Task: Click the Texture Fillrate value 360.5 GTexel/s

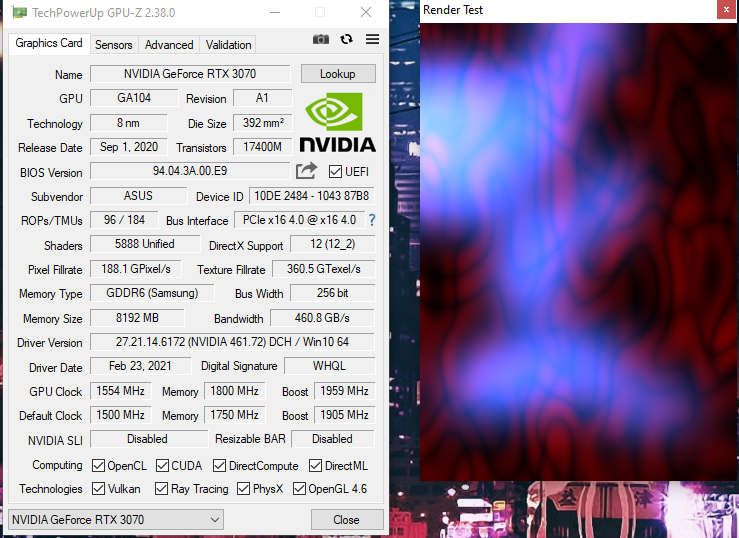Action: [324, 269]
